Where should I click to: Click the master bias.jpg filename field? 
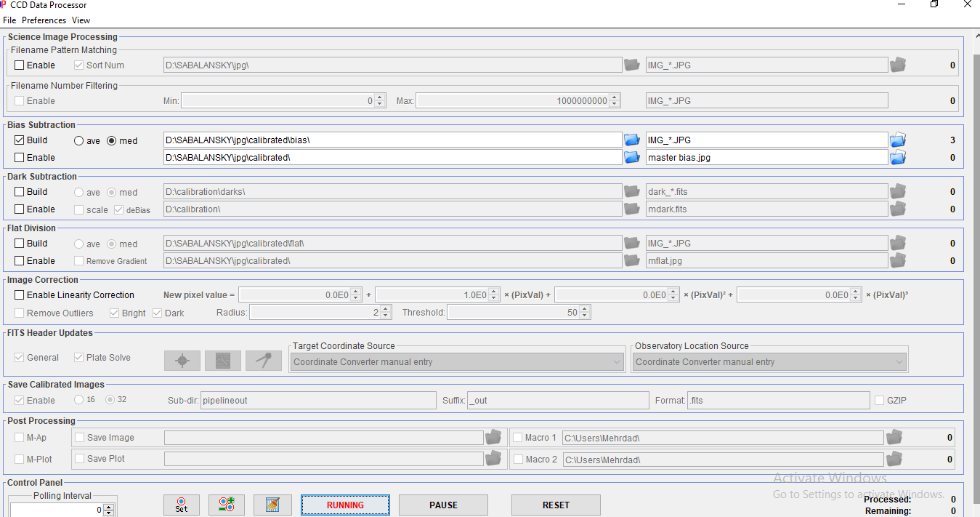[766, 157]
